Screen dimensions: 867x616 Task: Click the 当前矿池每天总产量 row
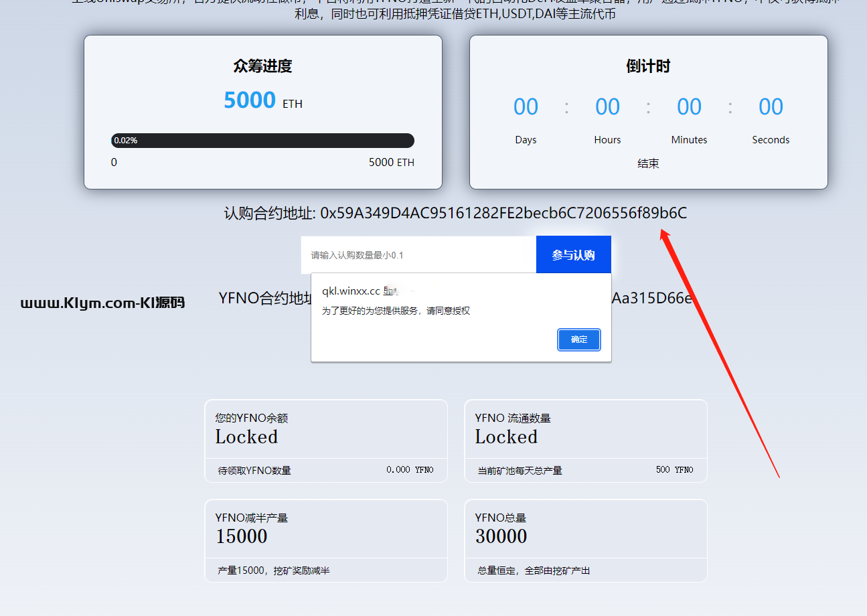click(x=586, y=470)
